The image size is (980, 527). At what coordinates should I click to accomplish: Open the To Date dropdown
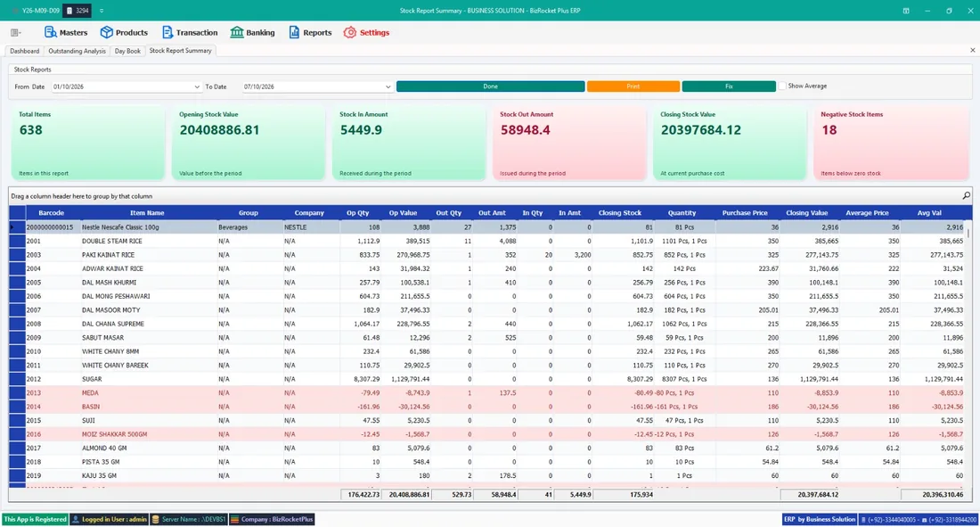(388, 87)
